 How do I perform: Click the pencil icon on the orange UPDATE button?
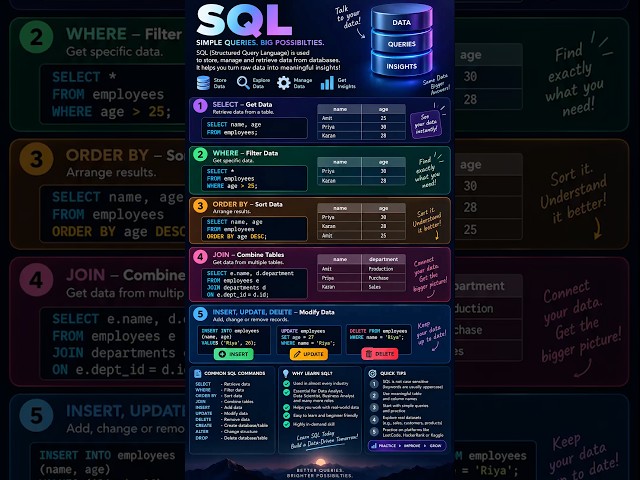coord(297,354)
